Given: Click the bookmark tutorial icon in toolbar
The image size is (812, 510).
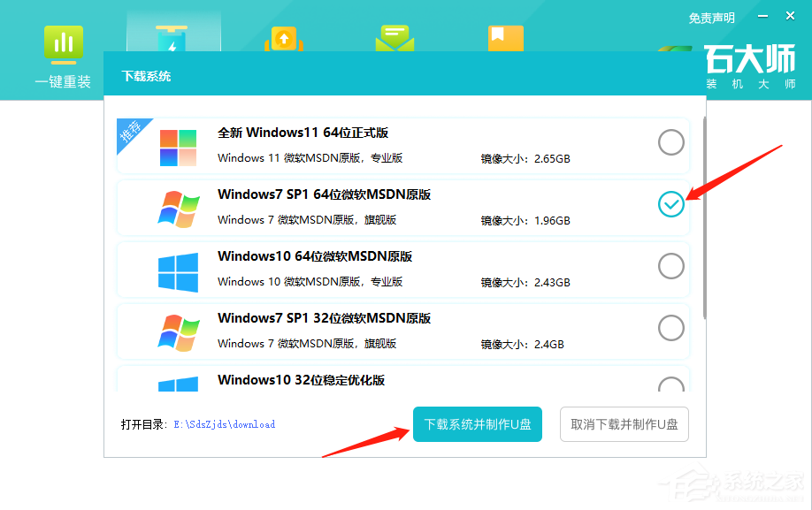Looking at the screenshot, I should pos(505,37).
